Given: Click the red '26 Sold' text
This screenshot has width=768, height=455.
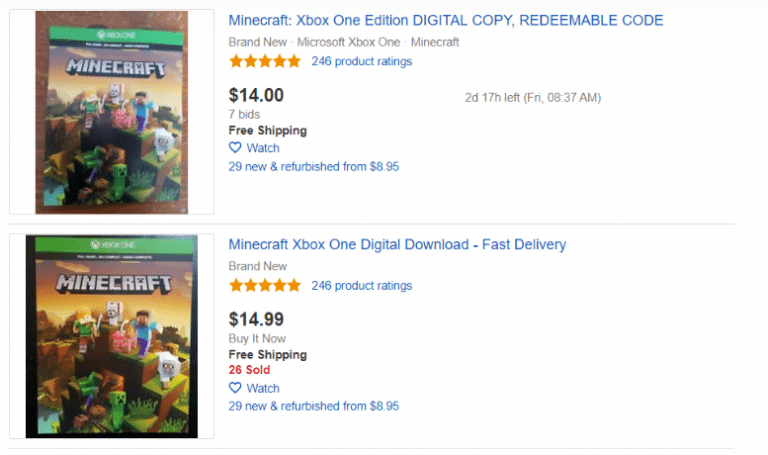Looking at the screenshot, I should (x=249, y=370).
